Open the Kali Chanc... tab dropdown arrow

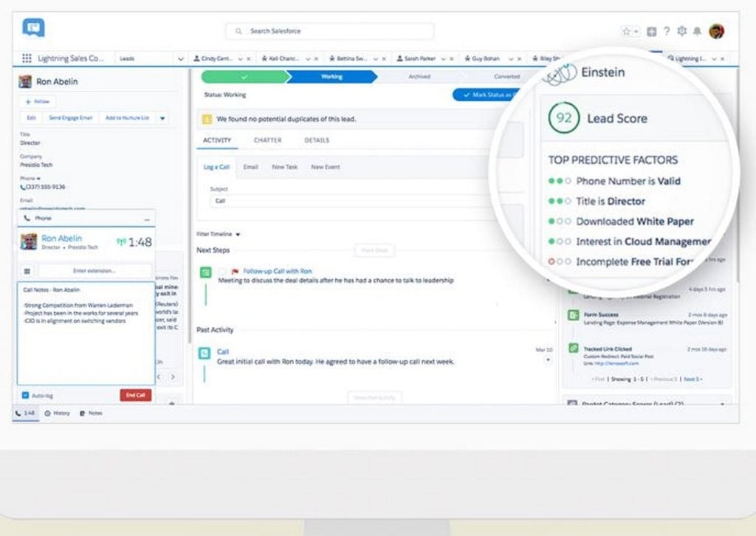click(308, 59)
